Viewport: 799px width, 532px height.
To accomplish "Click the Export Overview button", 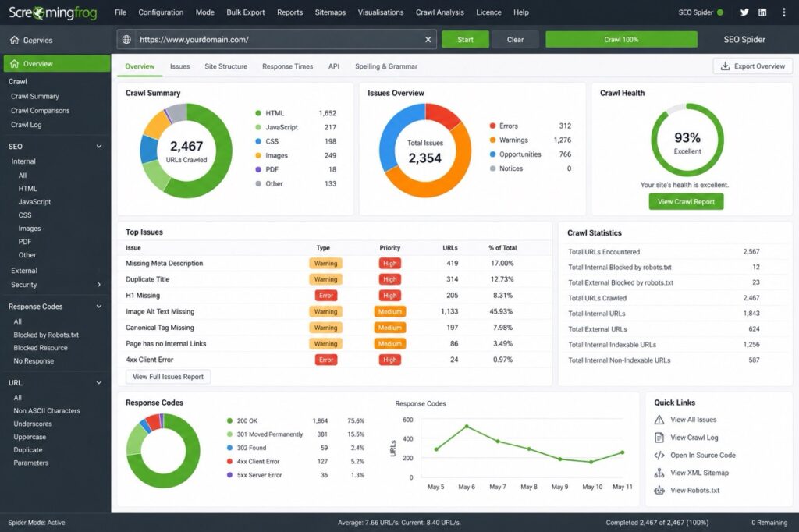I will (x=753, y=66).
